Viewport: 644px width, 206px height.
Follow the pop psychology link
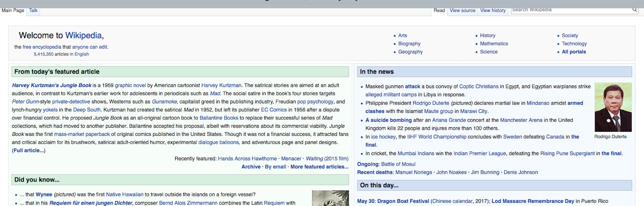[x=315, y=102]
